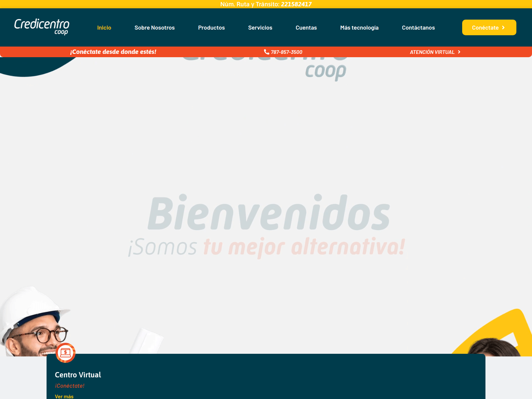Open the Inicio menu item
Image resolution: width=532 pixels, height=399 pixels.
click(104, 28)
